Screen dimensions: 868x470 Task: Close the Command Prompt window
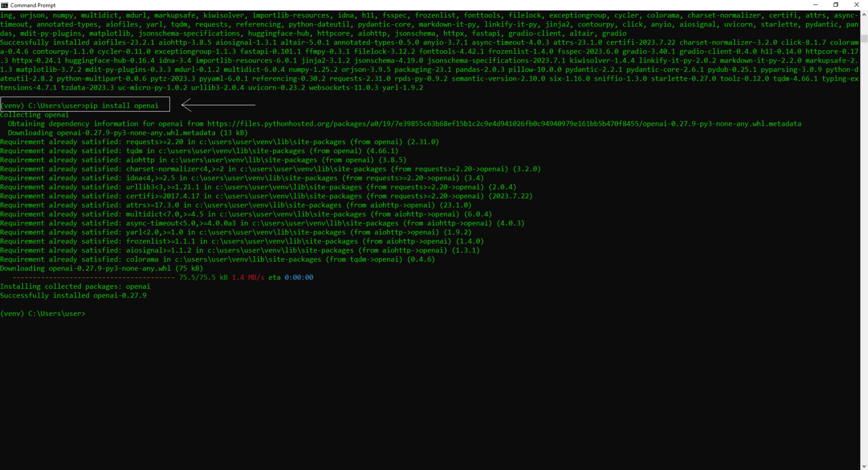point(856,5)
